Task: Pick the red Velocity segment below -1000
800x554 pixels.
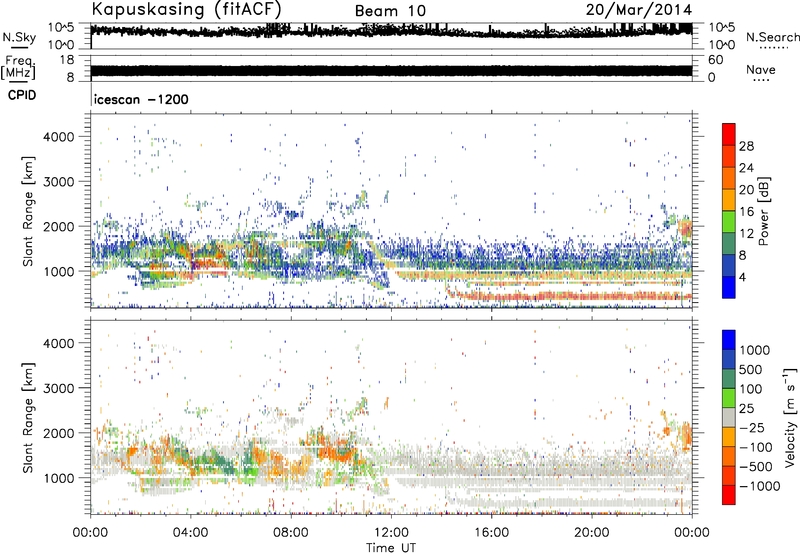Action: 729,495
